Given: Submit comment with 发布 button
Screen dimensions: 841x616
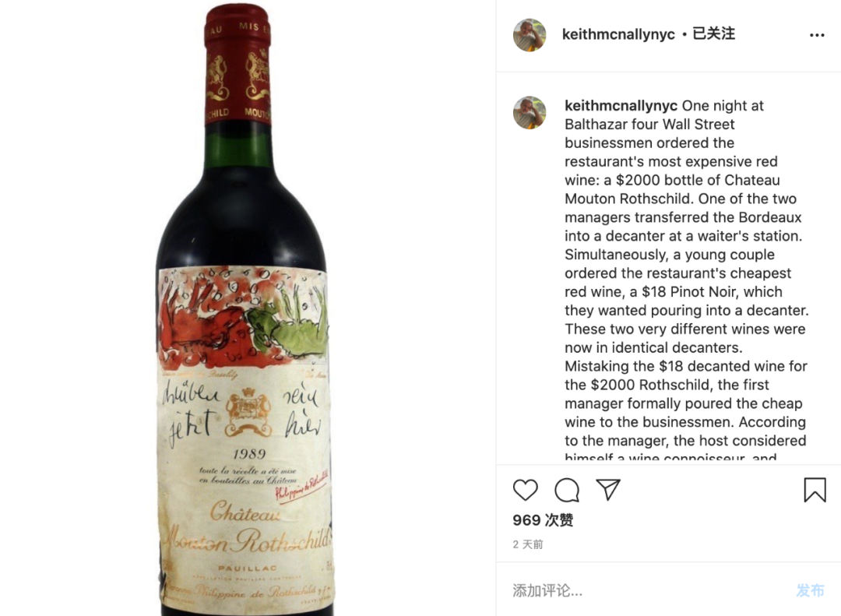Looking at the screenshot, I should 810,591.
